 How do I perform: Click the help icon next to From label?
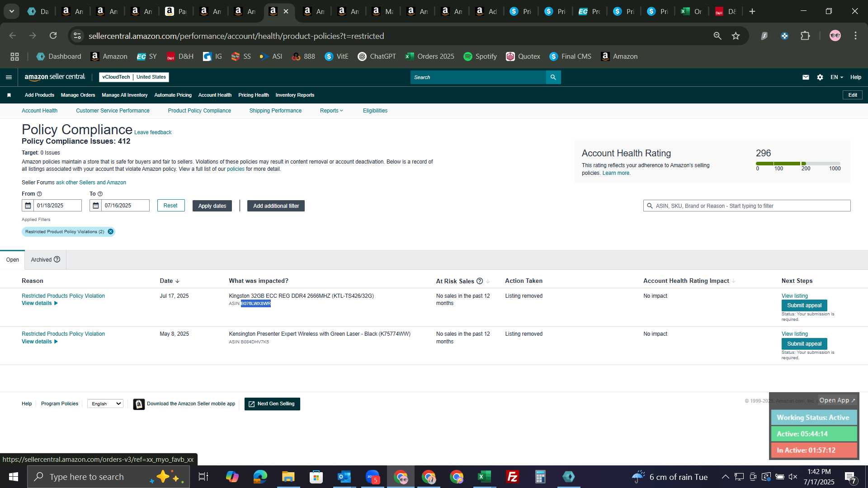39,194
